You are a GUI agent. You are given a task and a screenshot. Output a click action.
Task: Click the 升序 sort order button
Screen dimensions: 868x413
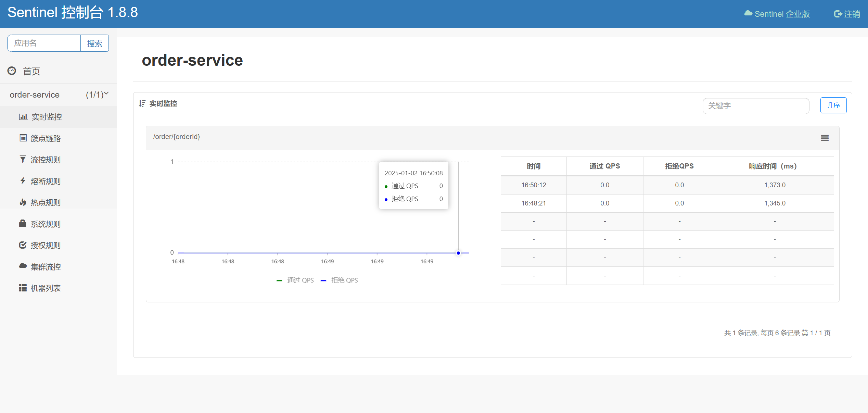point(833,105)
